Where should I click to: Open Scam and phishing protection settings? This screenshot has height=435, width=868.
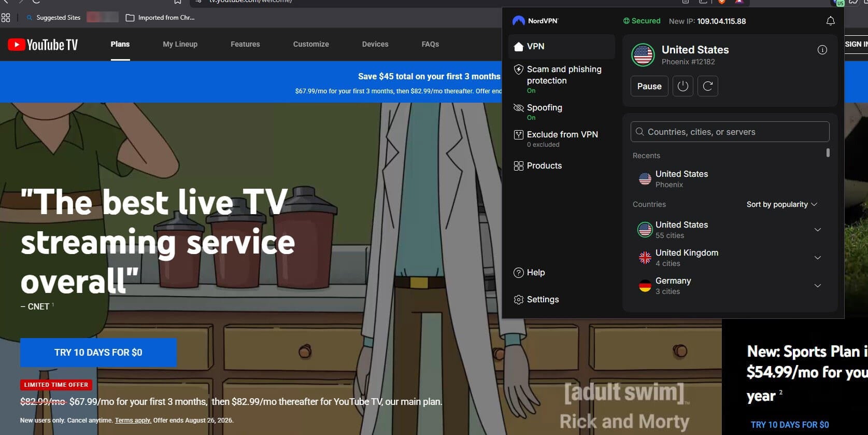tap(561, 79)
